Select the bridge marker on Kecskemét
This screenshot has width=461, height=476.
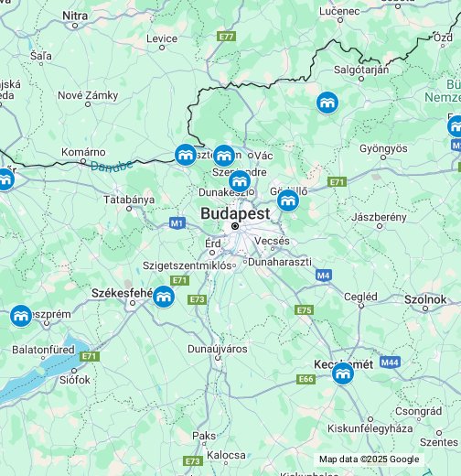pos(343,373)
